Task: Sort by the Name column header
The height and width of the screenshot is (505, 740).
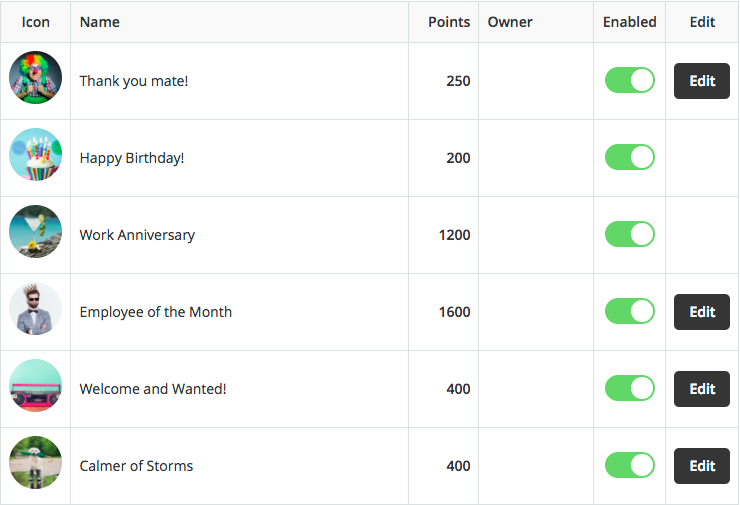Action: coord(100,22)
